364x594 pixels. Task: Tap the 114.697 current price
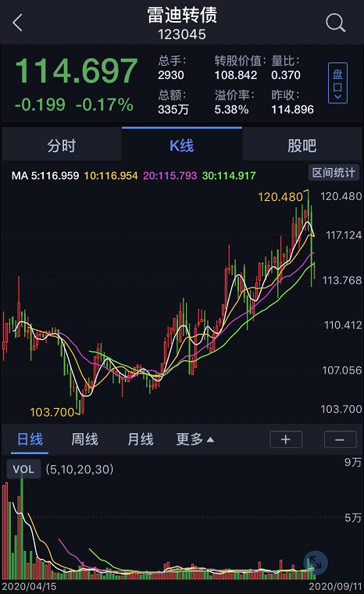point(77,71)
